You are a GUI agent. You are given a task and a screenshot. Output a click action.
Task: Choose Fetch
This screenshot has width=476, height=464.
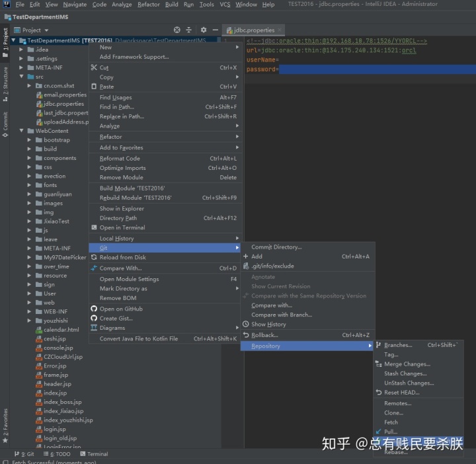pyautogui.click(x=418, y=422)
